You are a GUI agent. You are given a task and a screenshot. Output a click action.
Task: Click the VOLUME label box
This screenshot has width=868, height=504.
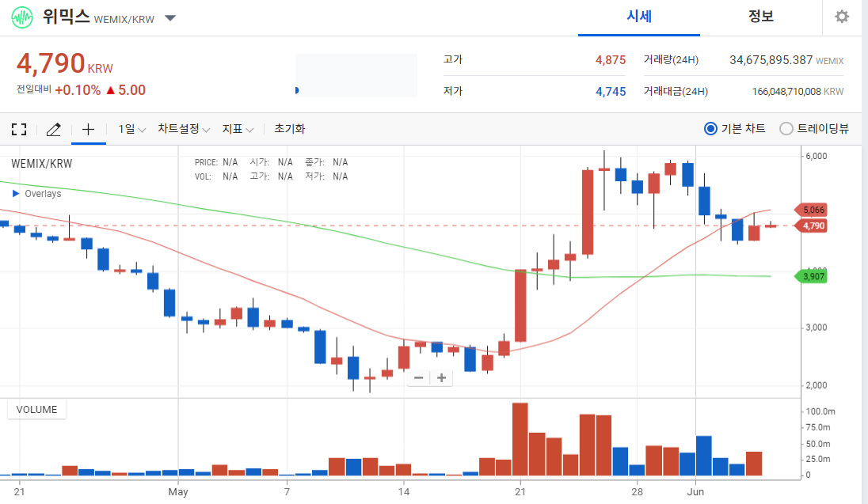pyautogui.click(x=36, y=410)
